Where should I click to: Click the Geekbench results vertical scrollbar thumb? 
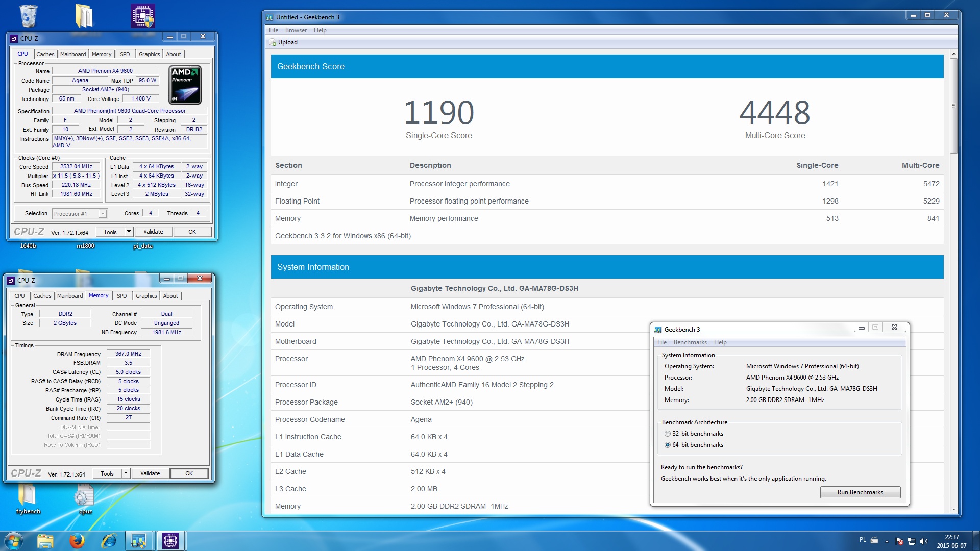tap(953, 106)
